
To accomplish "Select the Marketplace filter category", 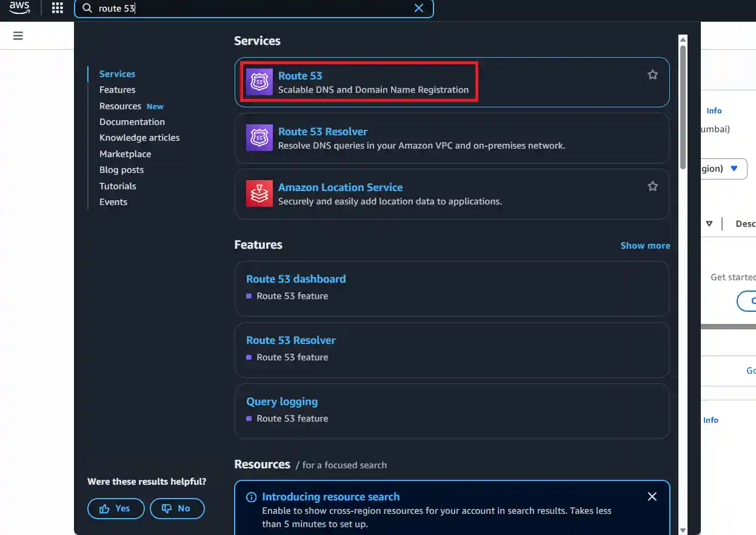I will click(x=125, y=154).
